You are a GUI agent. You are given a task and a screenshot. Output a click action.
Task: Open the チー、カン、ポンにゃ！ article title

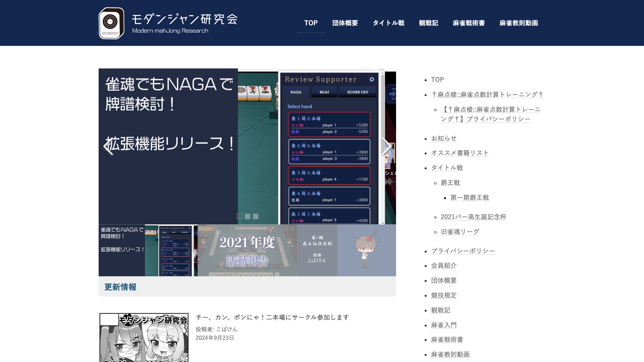tap(272, 317)
